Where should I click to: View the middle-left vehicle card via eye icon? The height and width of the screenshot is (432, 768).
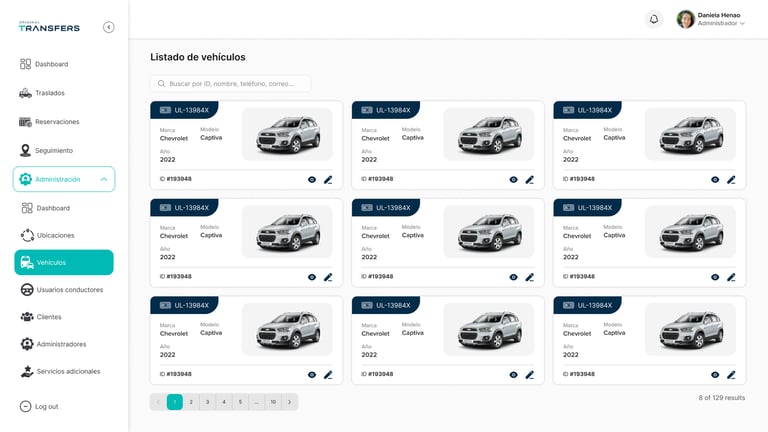312,277
